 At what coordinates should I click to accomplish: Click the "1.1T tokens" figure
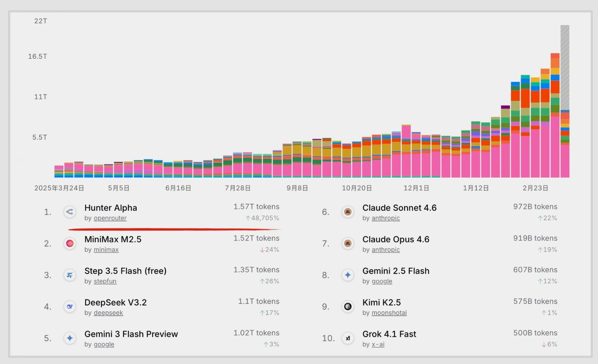[259, 301]
